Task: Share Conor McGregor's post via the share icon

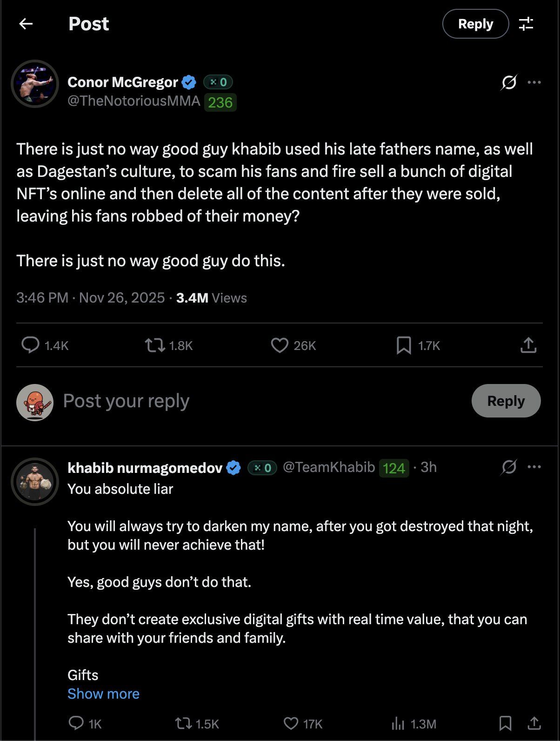Action: click(528, 345)
